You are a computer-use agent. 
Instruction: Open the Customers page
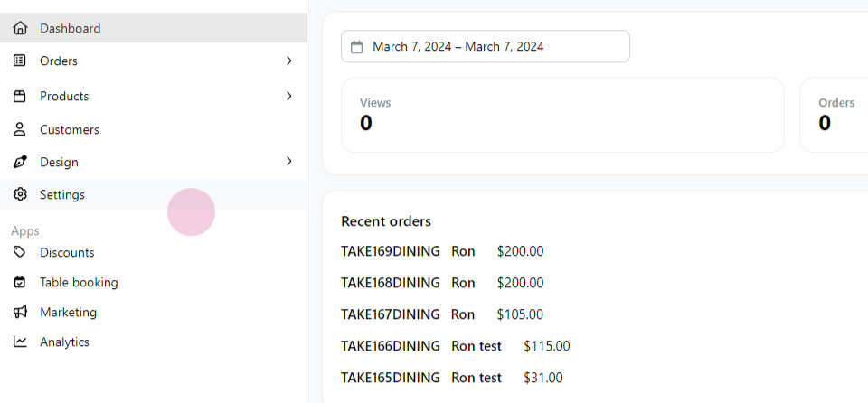tap(154, 129)
